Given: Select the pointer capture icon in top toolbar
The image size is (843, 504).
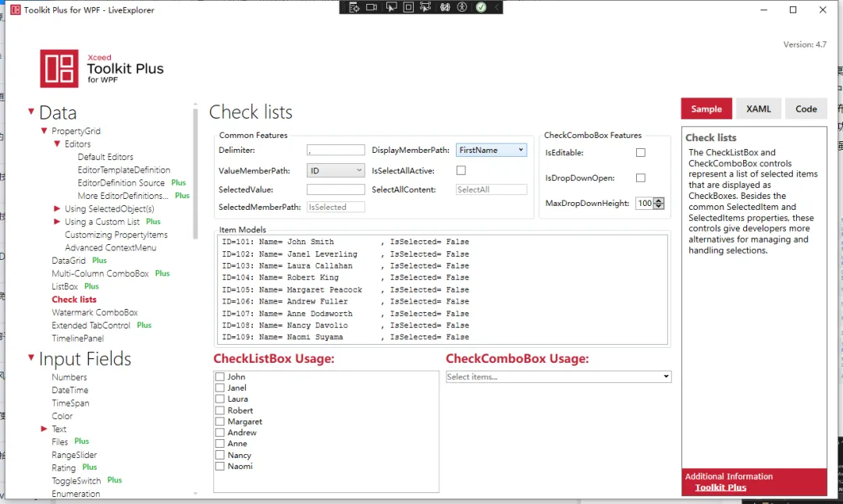Looking at the screenshot, I should (x=393, y=7).
